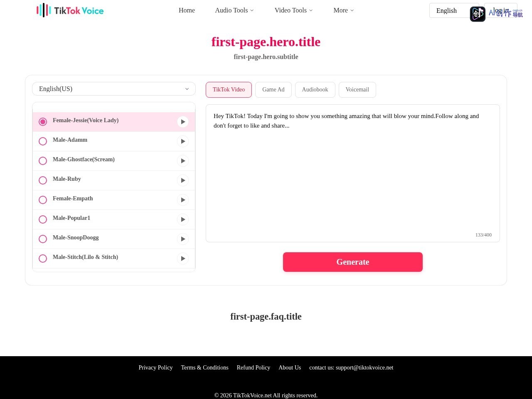Click the AI creation navigation badge icon
Image resolution: width=532 pixels, height=399 pixels.
[x=478, y=14]
